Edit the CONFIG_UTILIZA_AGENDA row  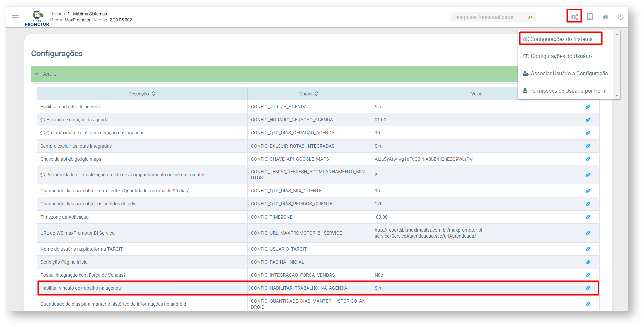point(588,107)
